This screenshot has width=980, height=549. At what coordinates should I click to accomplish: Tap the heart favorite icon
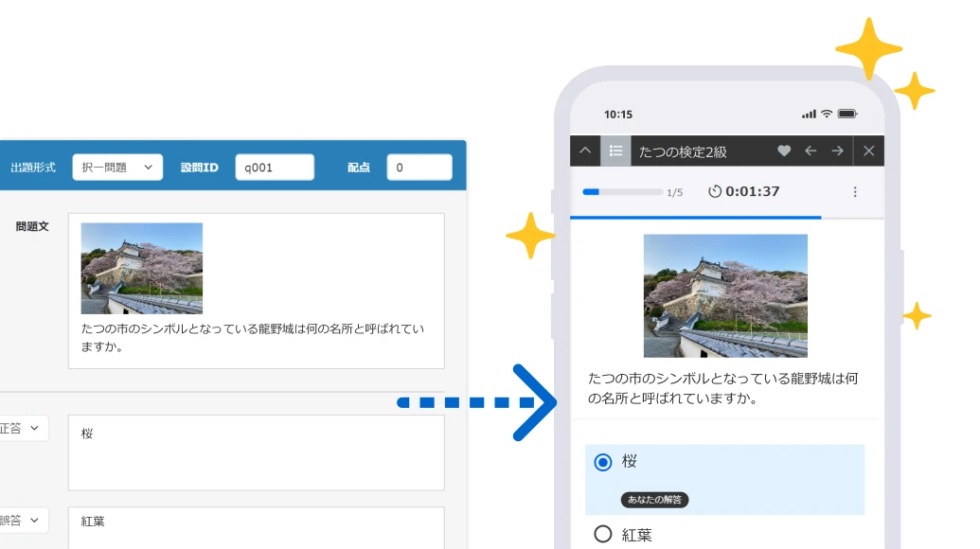click(784, 151)
